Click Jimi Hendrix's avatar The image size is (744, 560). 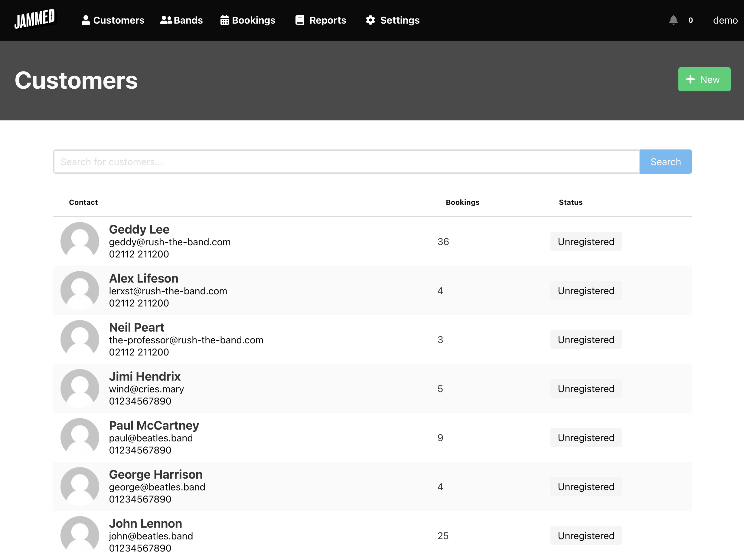(x=80, y=388)
